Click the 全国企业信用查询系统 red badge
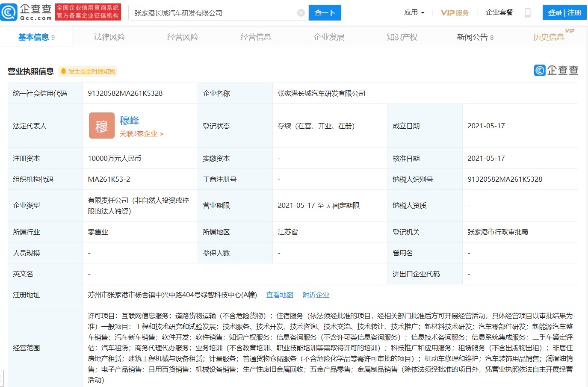Viewport: 588px width, 387px height. pyautogui.click(x=88, y=12)
